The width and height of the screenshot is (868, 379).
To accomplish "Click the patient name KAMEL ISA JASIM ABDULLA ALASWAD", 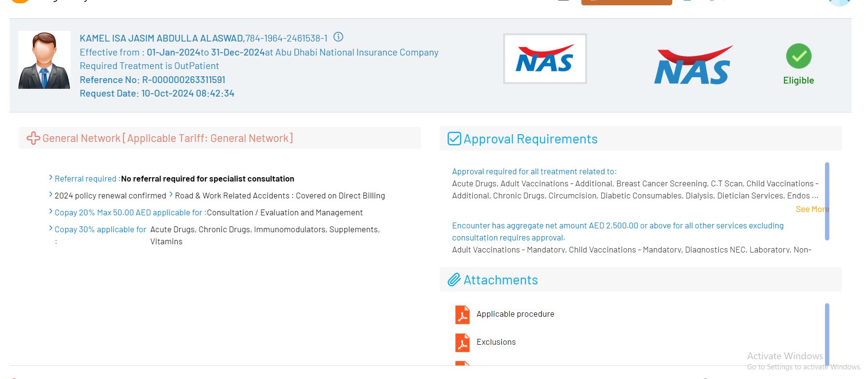I will click(x=162, y=38).
